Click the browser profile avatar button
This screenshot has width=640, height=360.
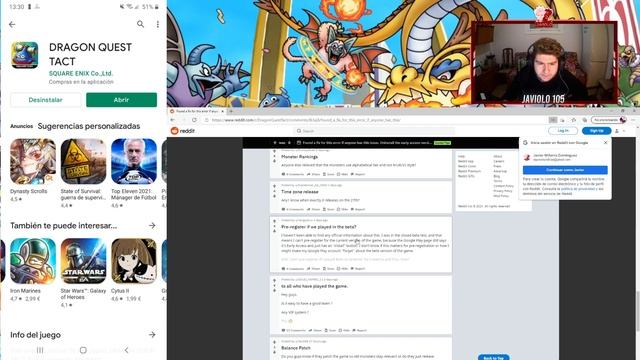(x=623, y=120)
